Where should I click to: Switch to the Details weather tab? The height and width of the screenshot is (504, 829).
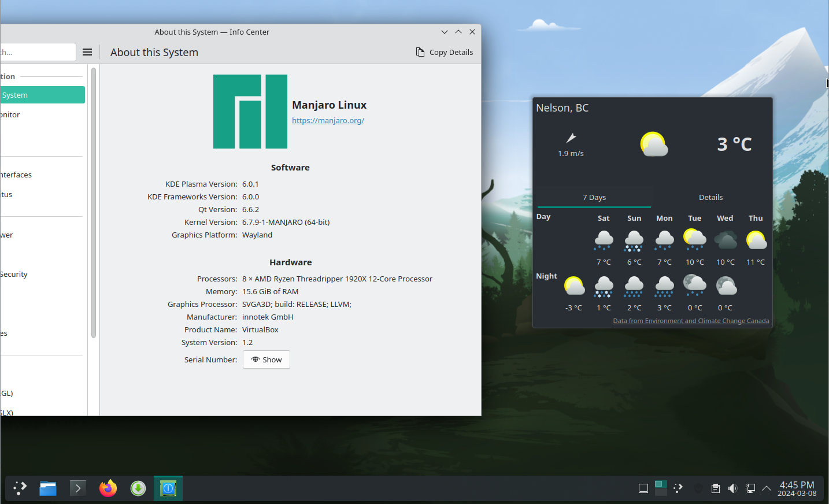pos(710,197)
